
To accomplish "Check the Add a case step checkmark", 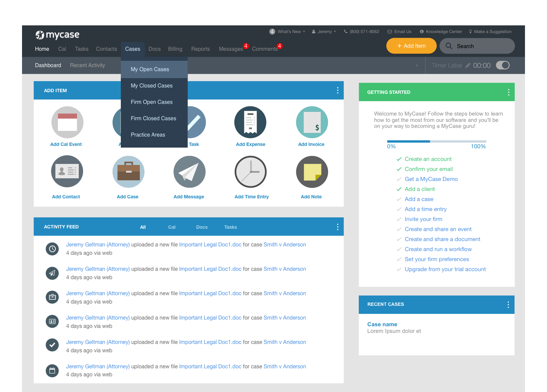I will (399, 199).
